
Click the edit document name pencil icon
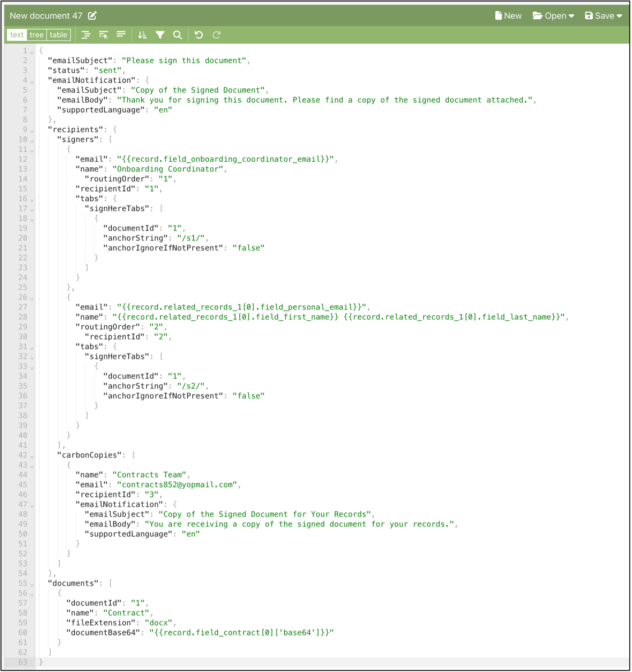[92, 15]
